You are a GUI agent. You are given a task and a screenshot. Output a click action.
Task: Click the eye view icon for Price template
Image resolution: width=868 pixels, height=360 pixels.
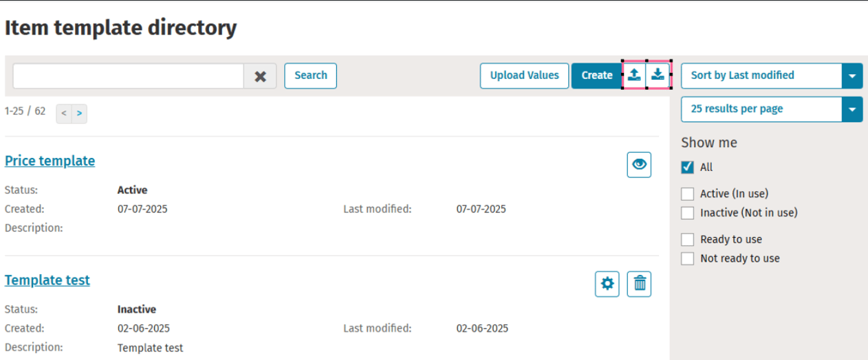(x=639, y=165)
